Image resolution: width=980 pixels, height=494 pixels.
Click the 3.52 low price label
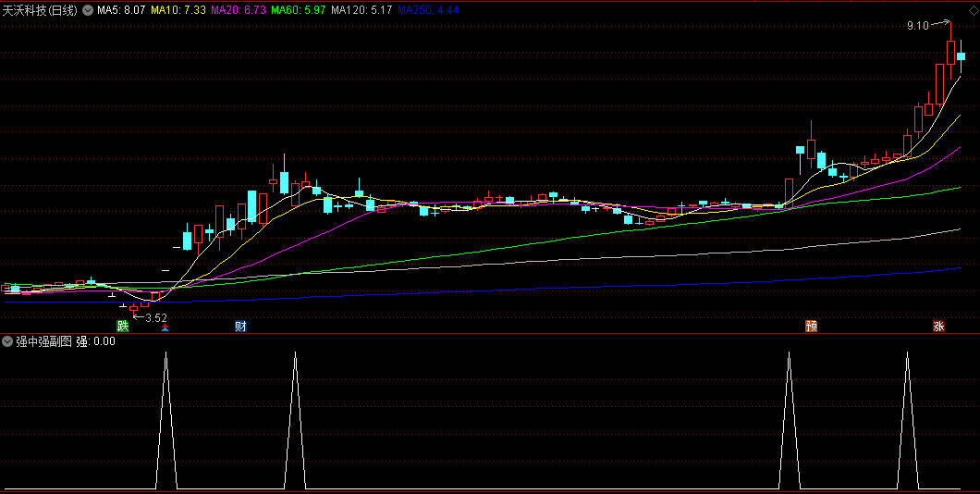click(x=156, y=317)
